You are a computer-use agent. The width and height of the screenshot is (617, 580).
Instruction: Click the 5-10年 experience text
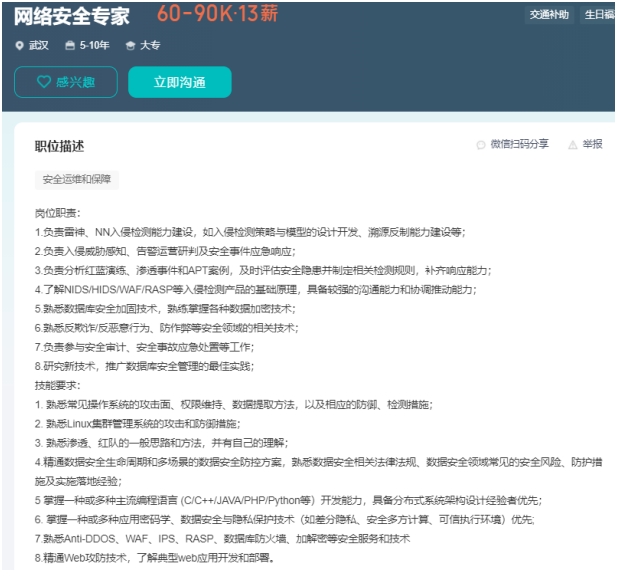point(94,46)
